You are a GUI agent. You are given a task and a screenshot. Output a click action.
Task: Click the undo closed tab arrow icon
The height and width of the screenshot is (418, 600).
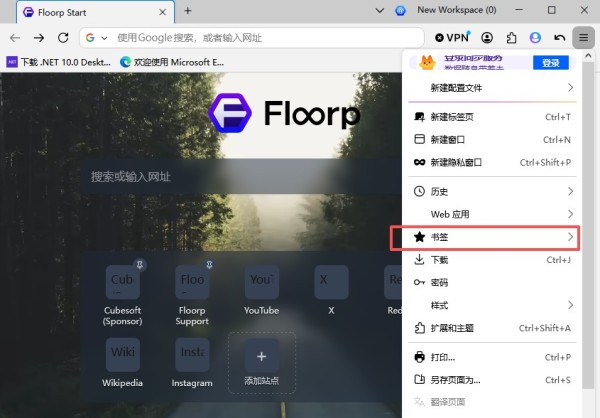pyautogui.click(x=559, y=38)
